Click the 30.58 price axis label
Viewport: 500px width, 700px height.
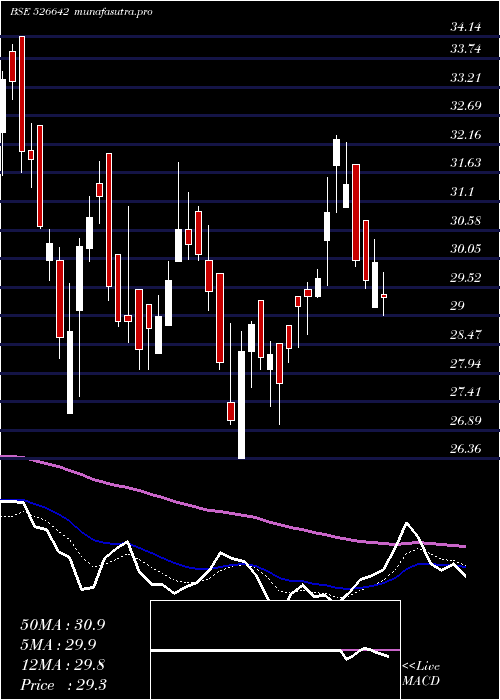[x=466, y=221]
